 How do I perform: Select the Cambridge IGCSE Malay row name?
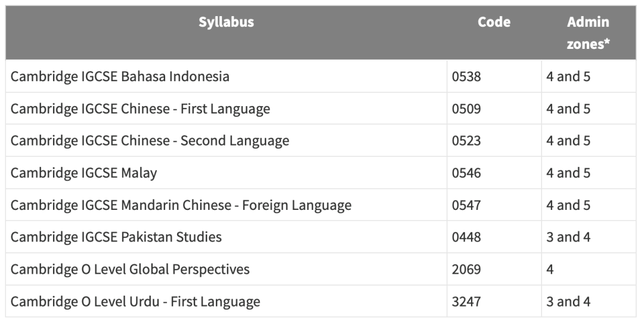point(83,174)
